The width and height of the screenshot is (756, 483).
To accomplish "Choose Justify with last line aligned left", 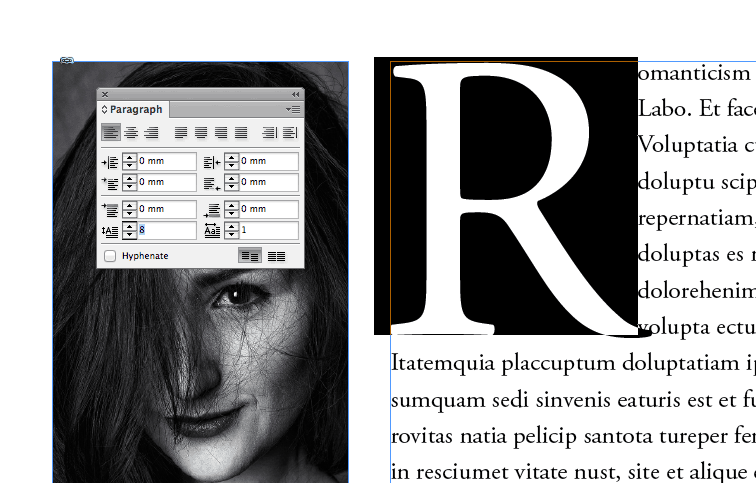I will coord(181,132).
